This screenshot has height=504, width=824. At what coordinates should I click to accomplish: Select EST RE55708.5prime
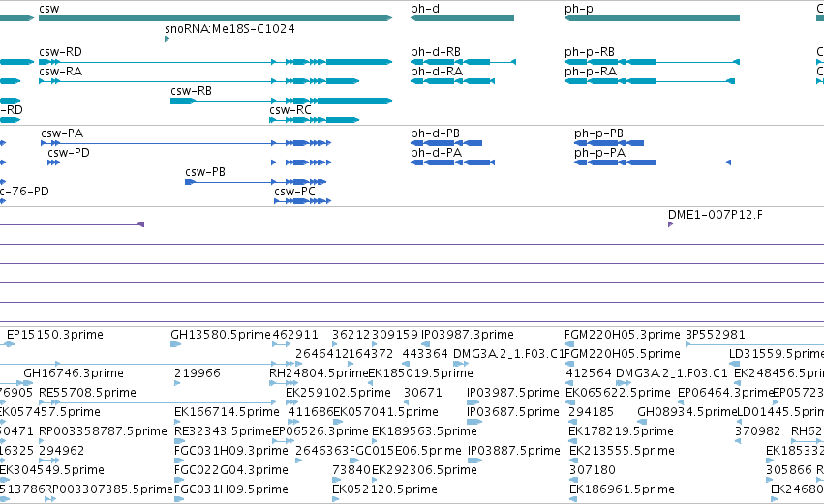click(x=87, y=393)
